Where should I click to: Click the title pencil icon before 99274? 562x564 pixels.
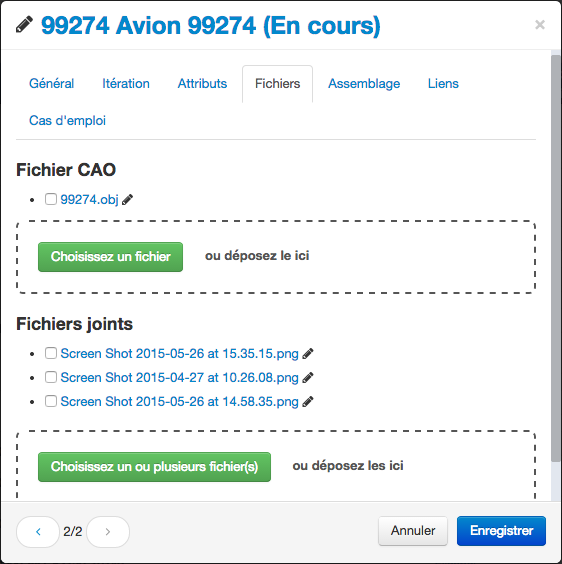tap(24, 25)
